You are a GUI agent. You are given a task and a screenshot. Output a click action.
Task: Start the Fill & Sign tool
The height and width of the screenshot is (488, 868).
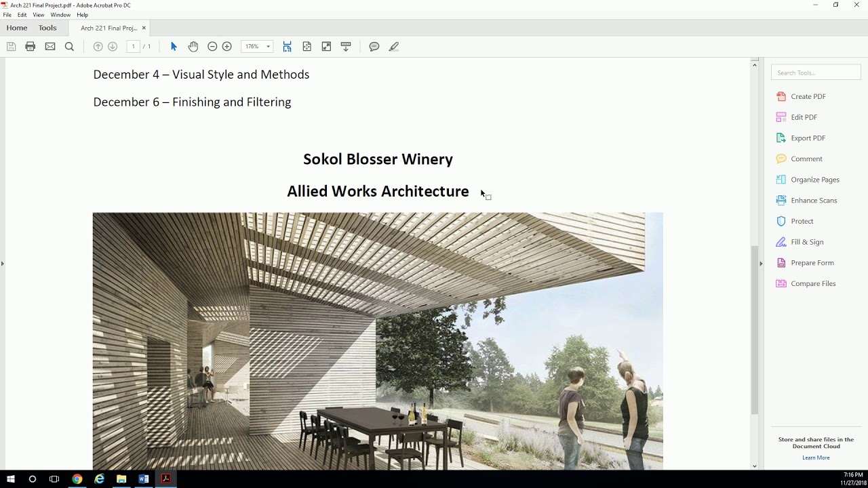tap(807, 242)
